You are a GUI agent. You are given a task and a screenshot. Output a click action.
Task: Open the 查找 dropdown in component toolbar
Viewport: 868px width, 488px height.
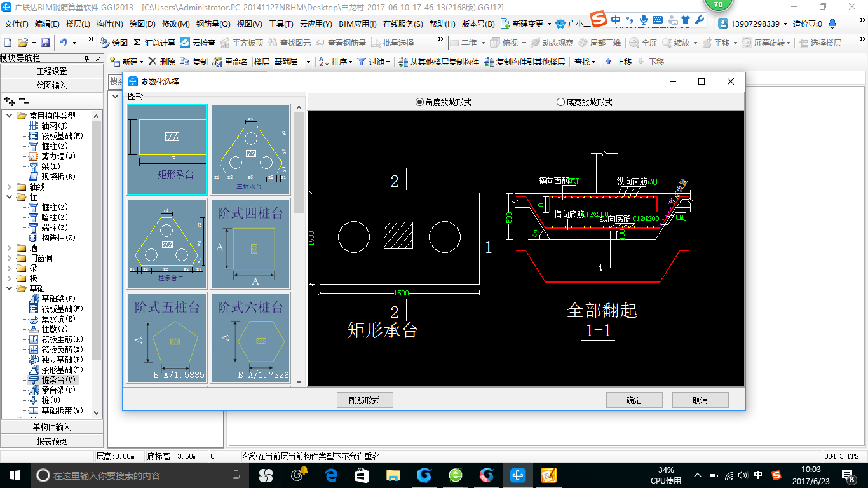tap(585, 62)
